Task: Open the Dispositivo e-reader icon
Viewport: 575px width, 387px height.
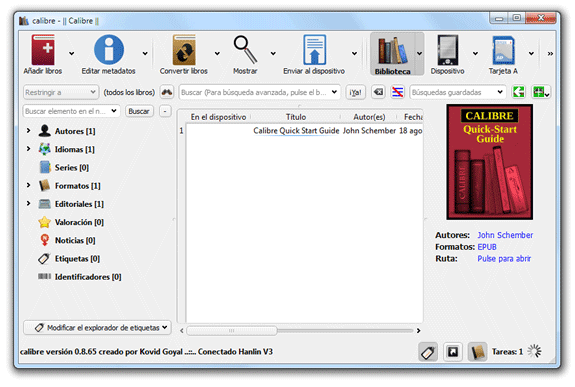Action: click(x=447, y=50)
